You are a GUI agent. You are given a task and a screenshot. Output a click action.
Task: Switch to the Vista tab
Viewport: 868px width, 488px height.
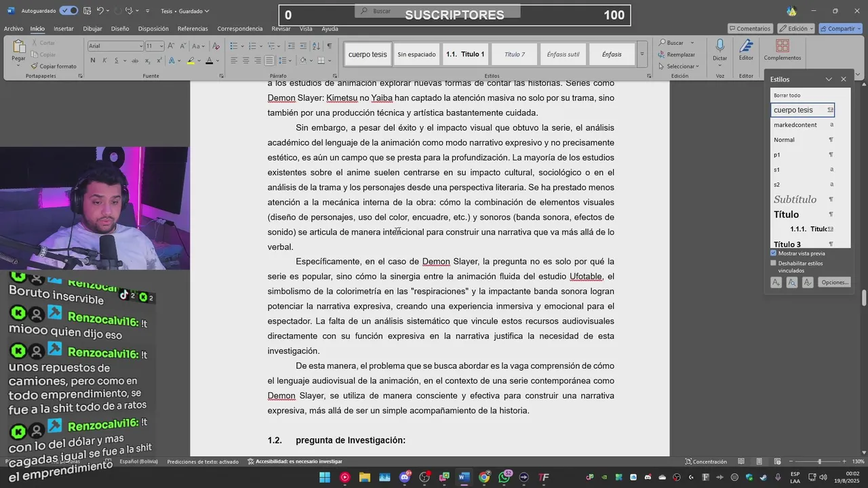[x=306, y=28]
